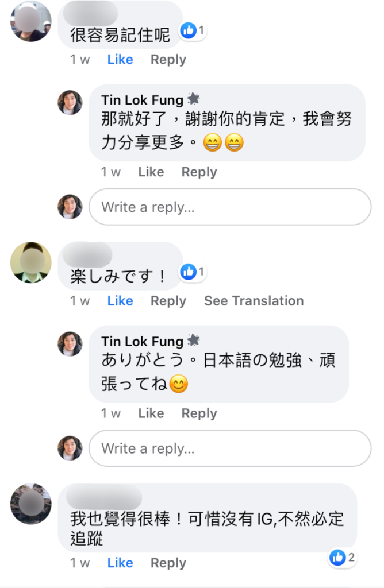Click the author badge star beside first Tin Lok Fung reply

click(x=194, y=100)
